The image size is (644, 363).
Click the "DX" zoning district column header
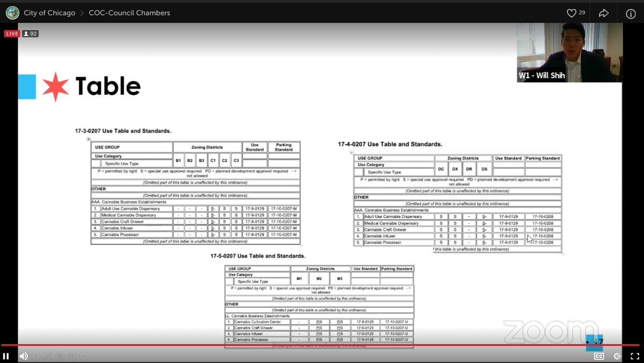pos(455,169)
